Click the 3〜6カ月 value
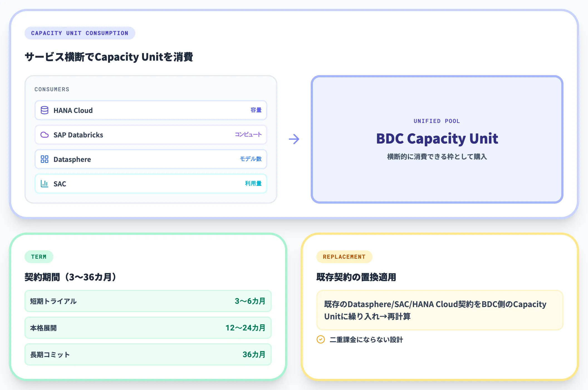 tap(250, 301)
